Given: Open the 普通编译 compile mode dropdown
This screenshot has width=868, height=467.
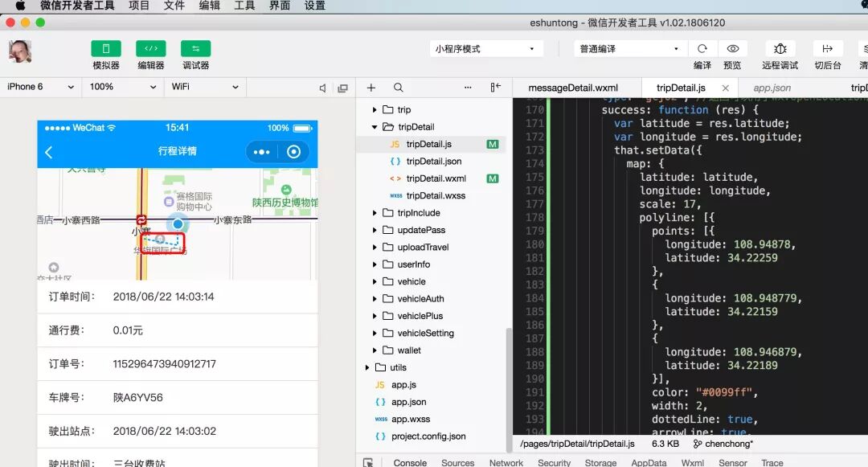Looking at the screenshot, I should coord(630,49).
